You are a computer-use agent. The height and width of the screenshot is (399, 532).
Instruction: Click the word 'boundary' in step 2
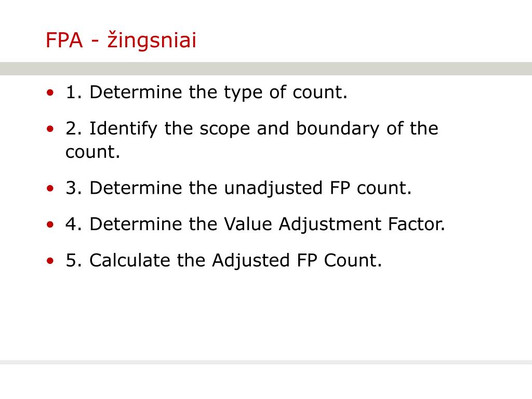point(338,129)
